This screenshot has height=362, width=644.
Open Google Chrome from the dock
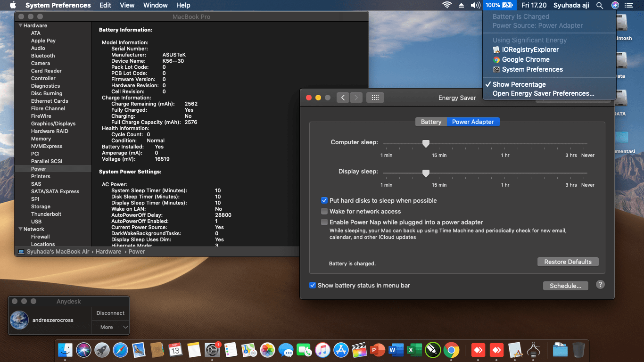(451, 350)
